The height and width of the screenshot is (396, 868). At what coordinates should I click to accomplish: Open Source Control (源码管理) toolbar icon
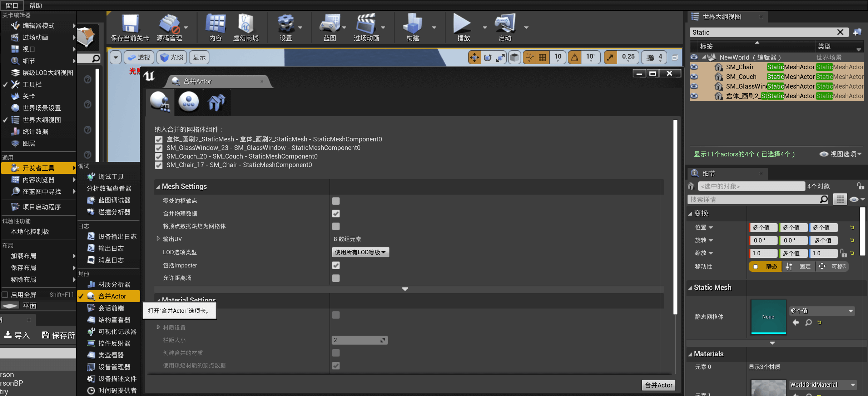pos(169,27)
